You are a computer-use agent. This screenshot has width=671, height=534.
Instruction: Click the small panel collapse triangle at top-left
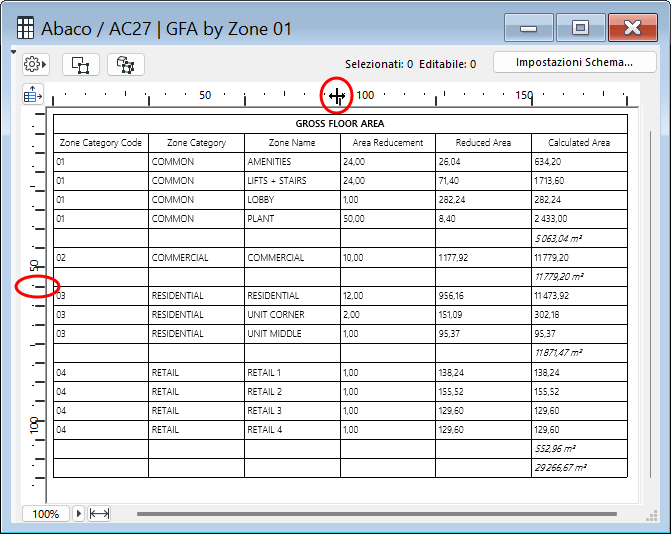point(13,52)
